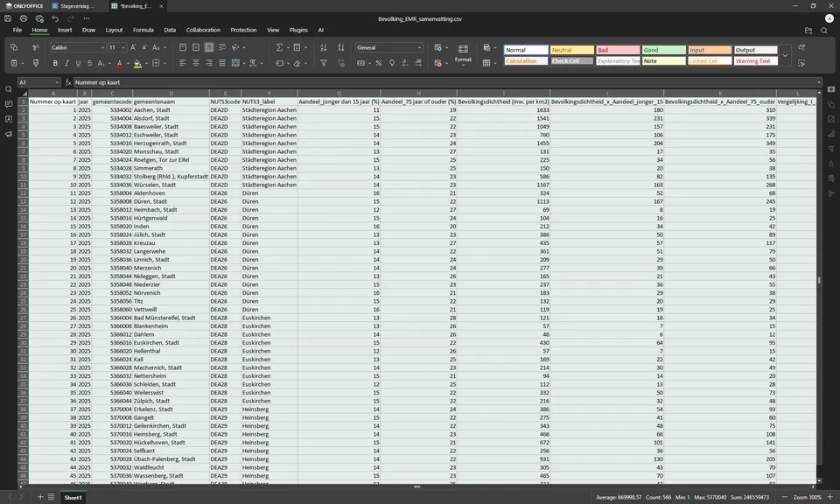Screen dimensions: 840x504
Task: Click the Cut scissors icon
Action: click(36, 47)
